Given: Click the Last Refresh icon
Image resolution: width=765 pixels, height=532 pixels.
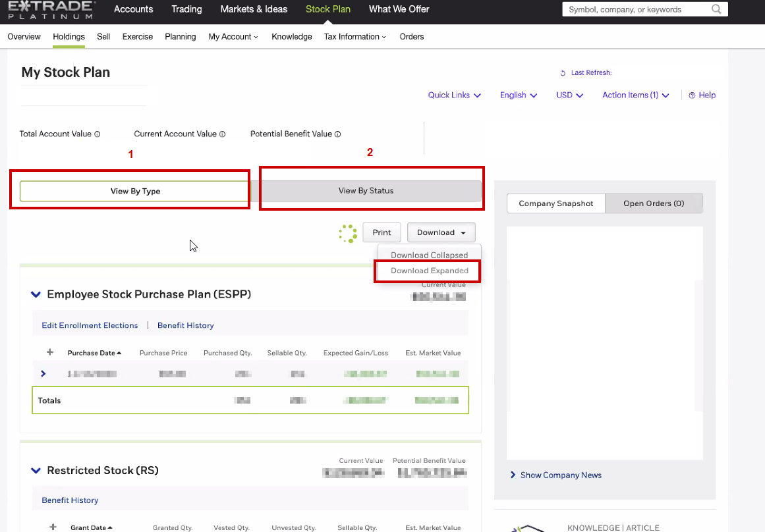Looking at the screenshot, I should click(563, 73).
